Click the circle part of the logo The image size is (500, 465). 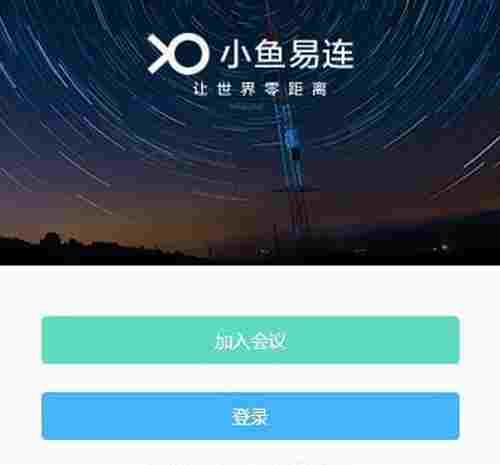(x=188, y=54)
